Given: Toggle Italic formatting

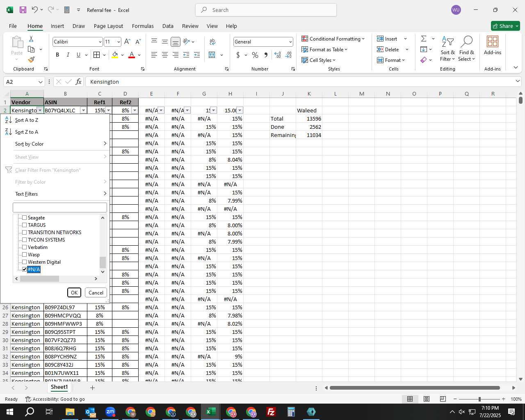Looking at the screenshot, I should tap(68, 55).
